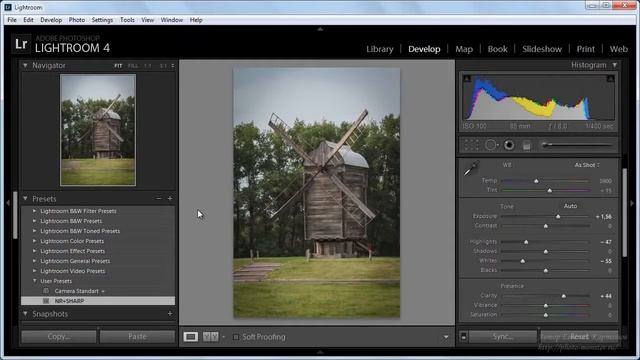Image resolution: width=640 pixels, height=360 pixels.
Task: Click the Clarity slider handle
Action: point(564,296)
